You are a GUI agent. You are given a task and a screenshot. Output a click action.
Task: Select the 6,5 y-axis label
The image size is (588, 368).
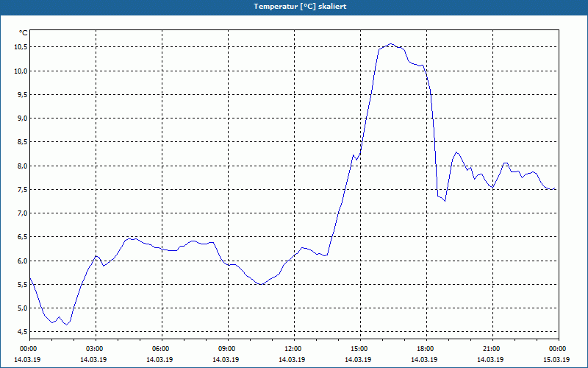tap(23, 237)
